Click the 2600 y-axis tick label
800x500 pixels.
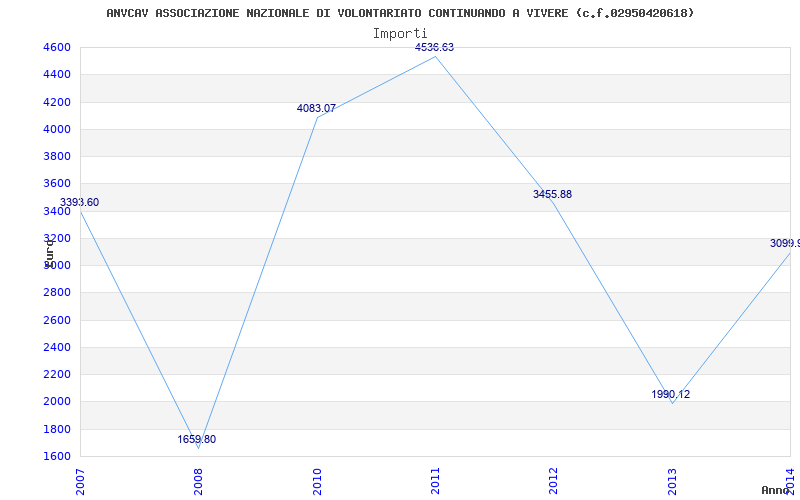57,320
